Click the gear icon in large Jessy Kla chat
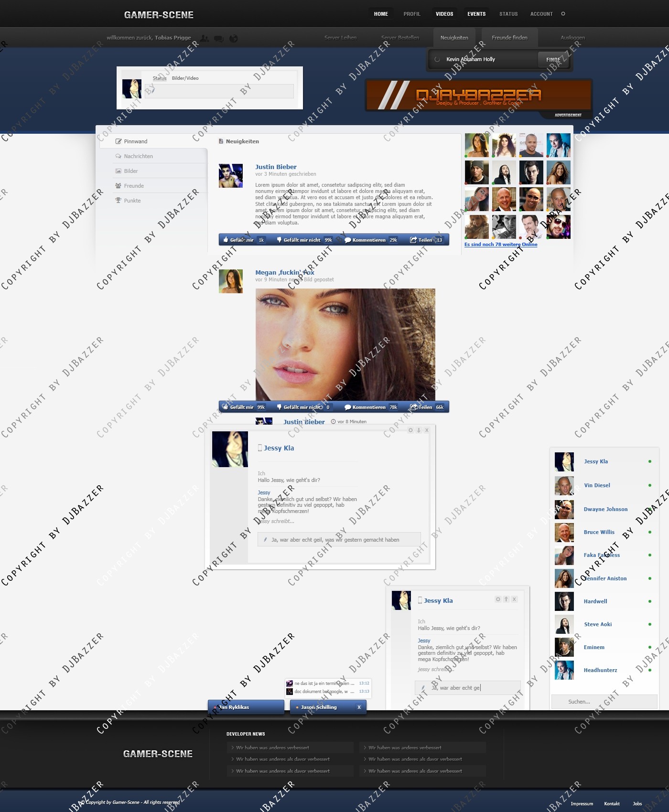 pos(410,430)
